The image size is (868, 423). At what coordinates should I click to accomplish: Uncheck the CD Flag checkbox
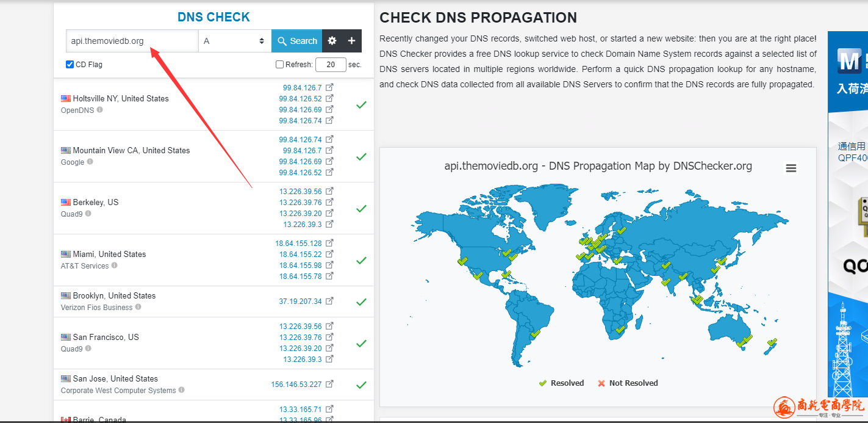coord(70,64)
